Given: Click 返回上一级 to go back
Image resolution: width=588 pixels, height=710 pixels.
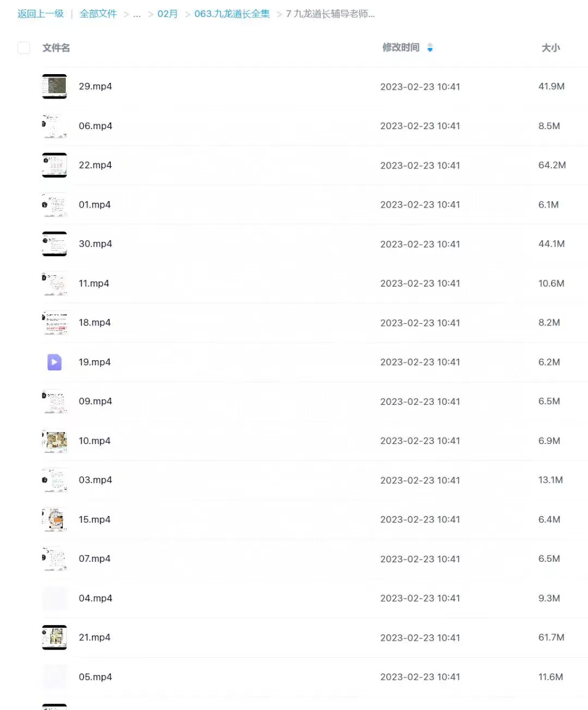Looking at the screenshot, I should (40, 14).
